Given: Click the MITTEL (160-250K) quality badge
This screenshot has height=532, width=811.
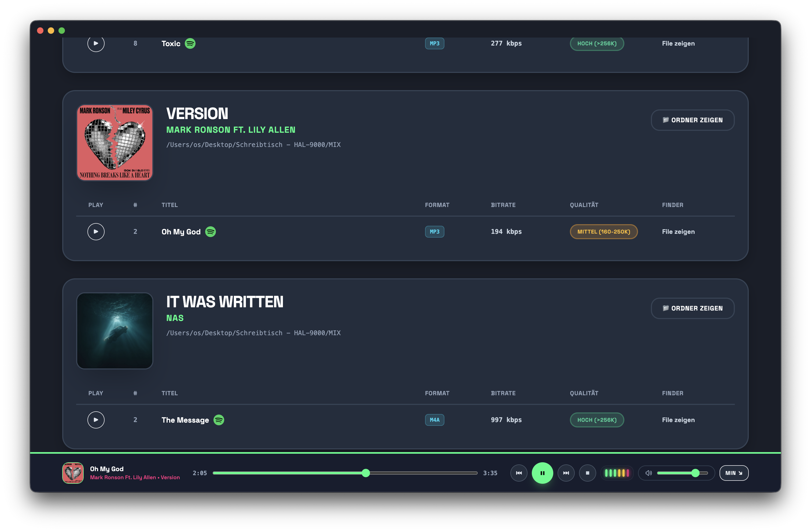Looking at the screenshot, I should pyautogui.click(x=604, y=232).
